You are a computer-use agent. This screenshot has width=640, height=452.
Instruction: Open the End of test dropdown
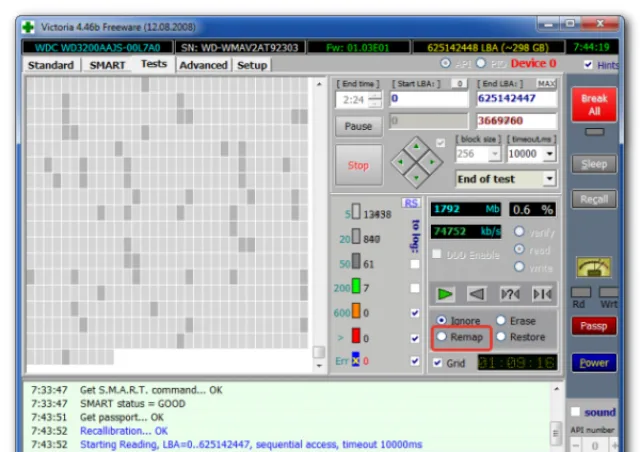click(x=505, y=179)
